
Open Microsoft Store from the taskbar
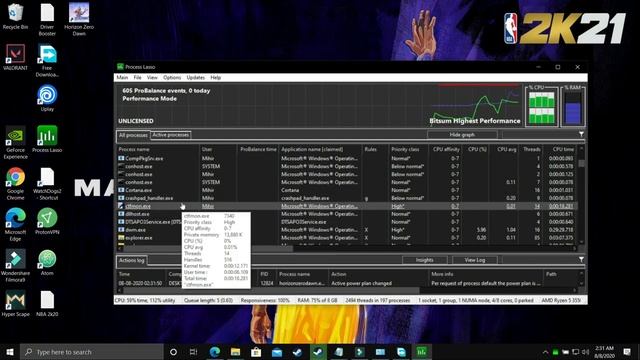point(256,351)
